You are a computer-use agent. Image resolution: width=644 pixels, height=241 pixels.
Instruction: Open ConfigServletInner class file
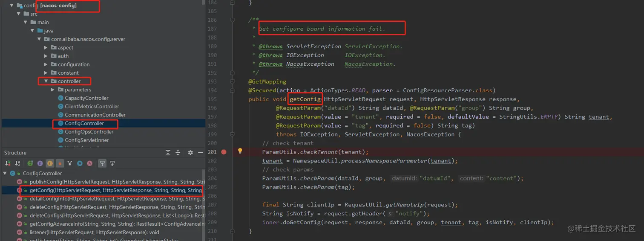pos(86,140)
